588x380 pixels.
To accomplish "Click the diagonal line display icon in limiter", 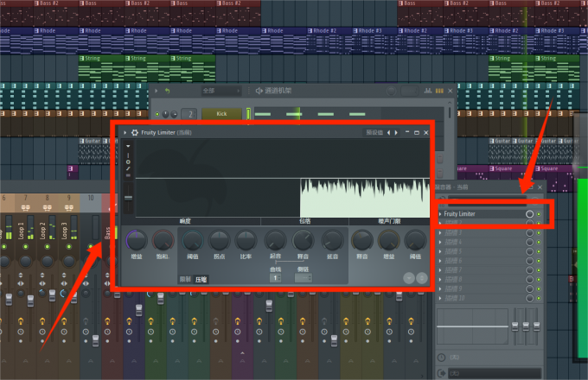I will (x=128, y=168).
